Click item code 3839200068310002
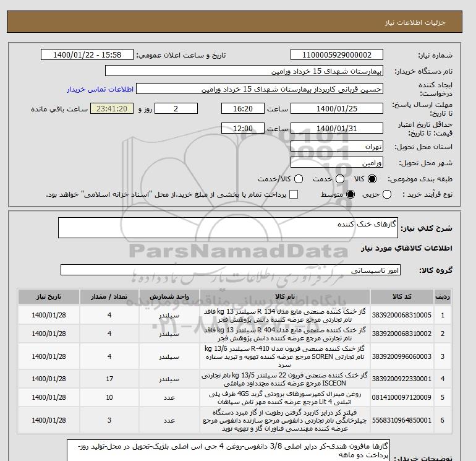Viewport: 476px width, 461px height. pyautogui.click(x=402, y=334)
